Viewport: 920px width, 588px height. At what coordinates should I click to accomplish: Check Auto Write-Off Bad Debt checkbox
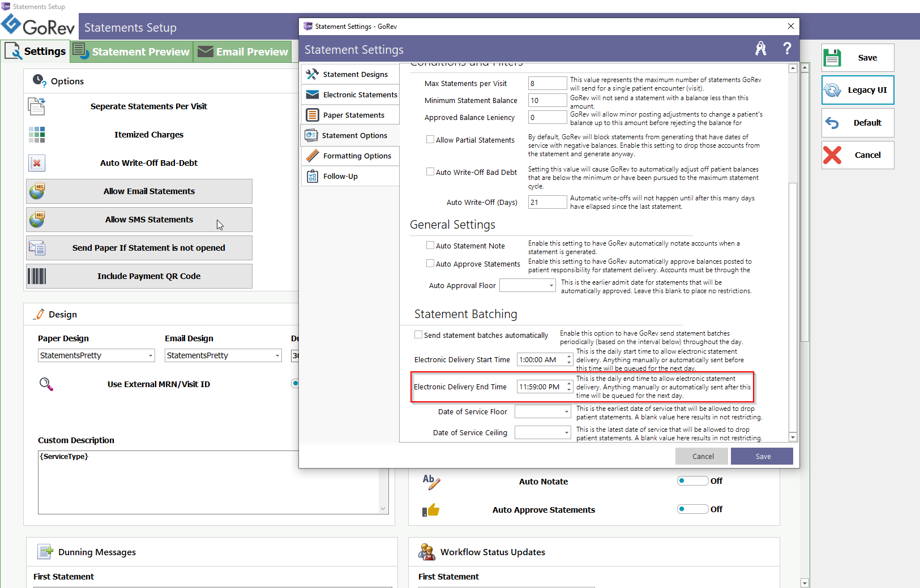[x=430, y=171]
